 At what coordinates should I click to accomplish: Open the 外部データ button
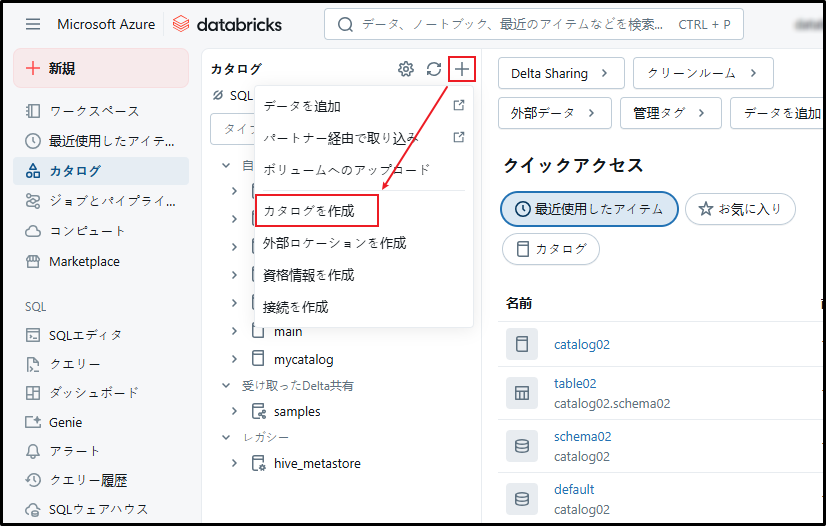(555, 113)
